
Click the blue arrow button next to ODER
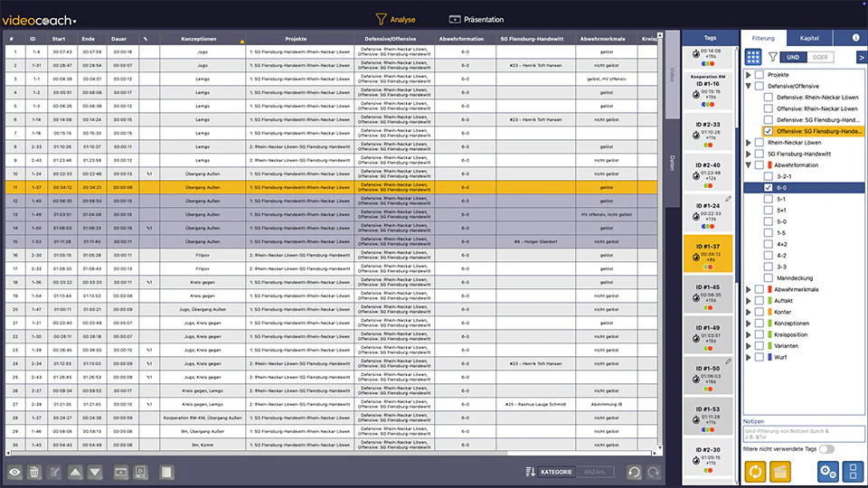click(862, 57)
